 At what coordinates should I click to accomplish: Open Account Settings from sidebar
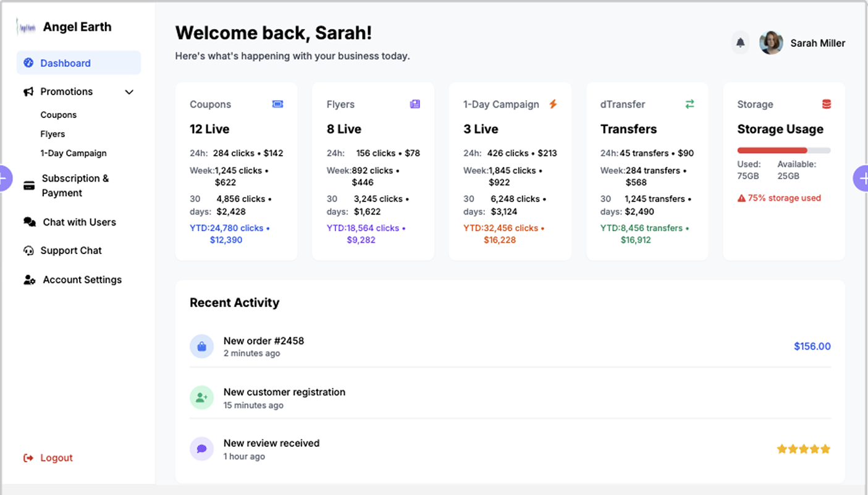pyautogui.click(x=82, y=280)
